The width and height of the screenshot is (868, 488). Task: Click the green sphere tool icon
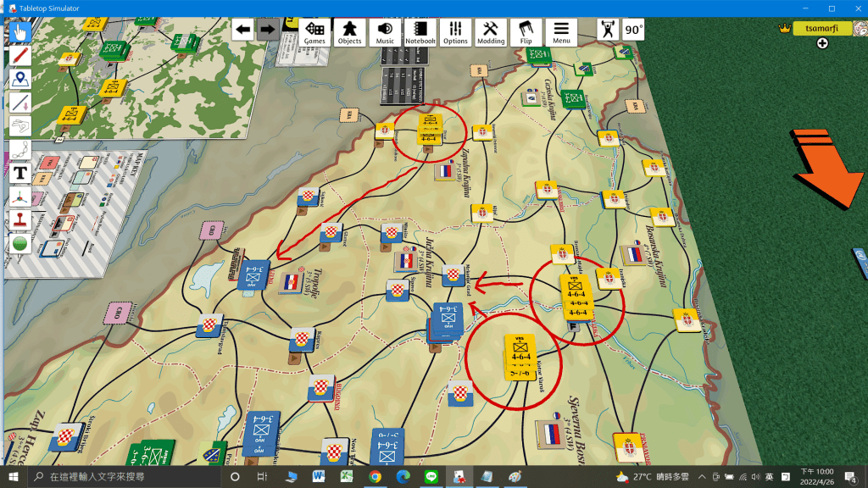pos(20,244)
